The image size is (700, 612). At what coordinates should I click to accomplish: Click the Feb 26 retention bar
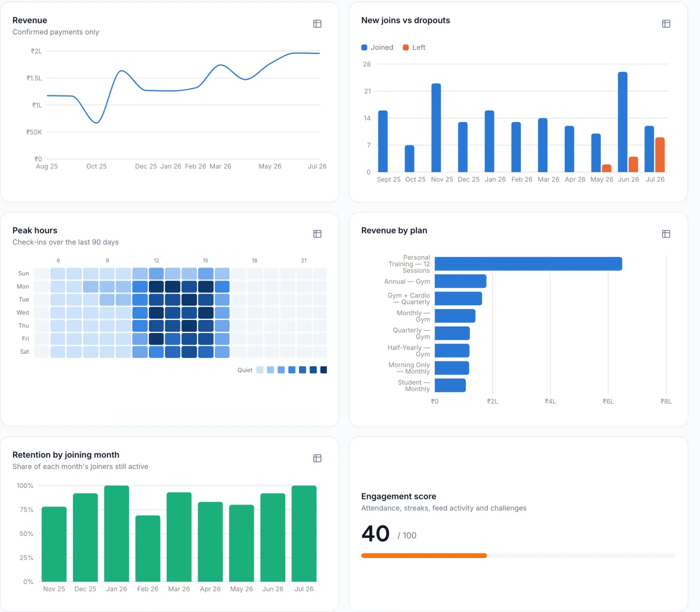coord(148,548)
